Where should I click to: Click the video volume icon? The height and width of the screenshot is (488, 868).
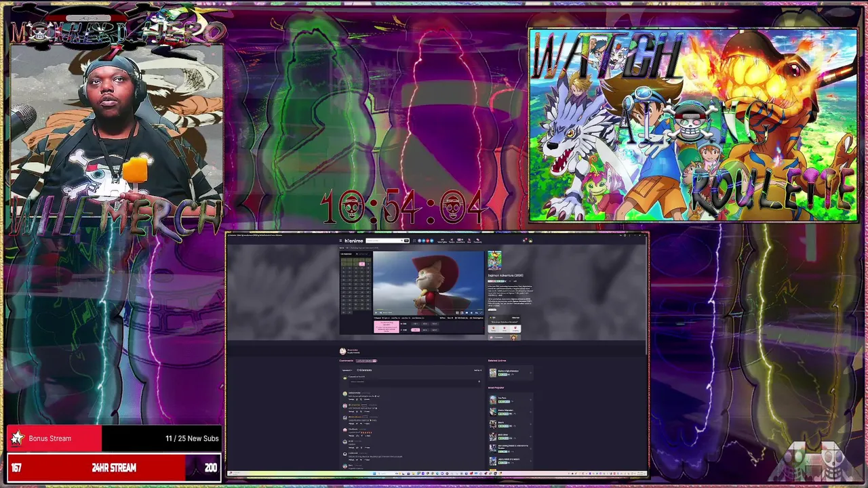(x=380, y=312)
